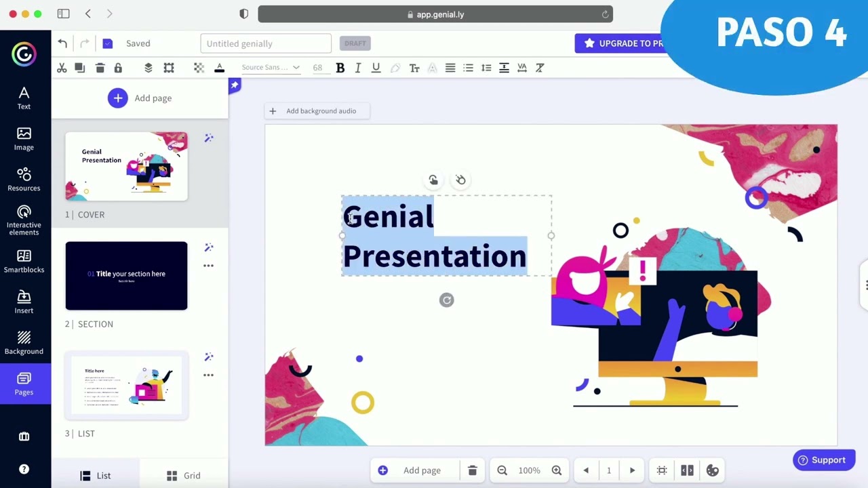Click the saved status icon

(x=107, y=43)
